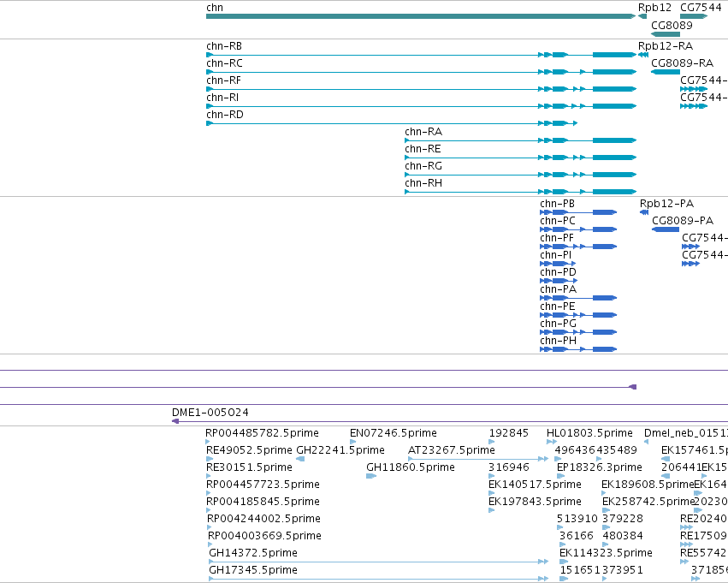Click the 192845 EST label
Screen dimensions: 728x583
coord(508,433)
